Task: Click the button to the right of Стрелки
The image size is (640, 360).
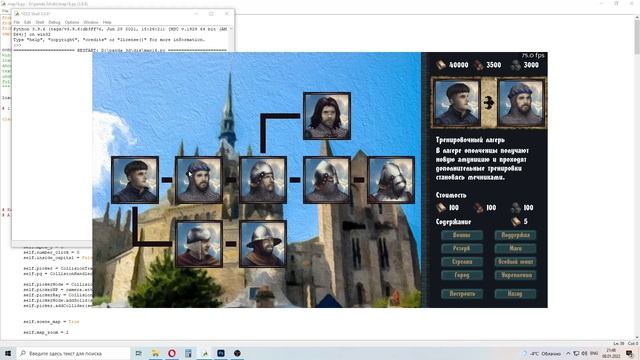Action: click(x=515, y=262)
